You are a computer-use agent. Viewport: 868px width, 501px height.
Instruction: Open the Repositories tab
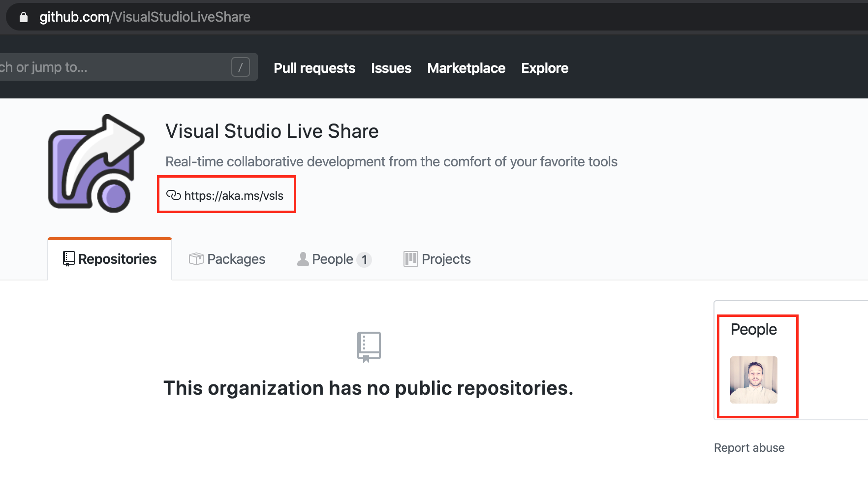tap(110, 259)
